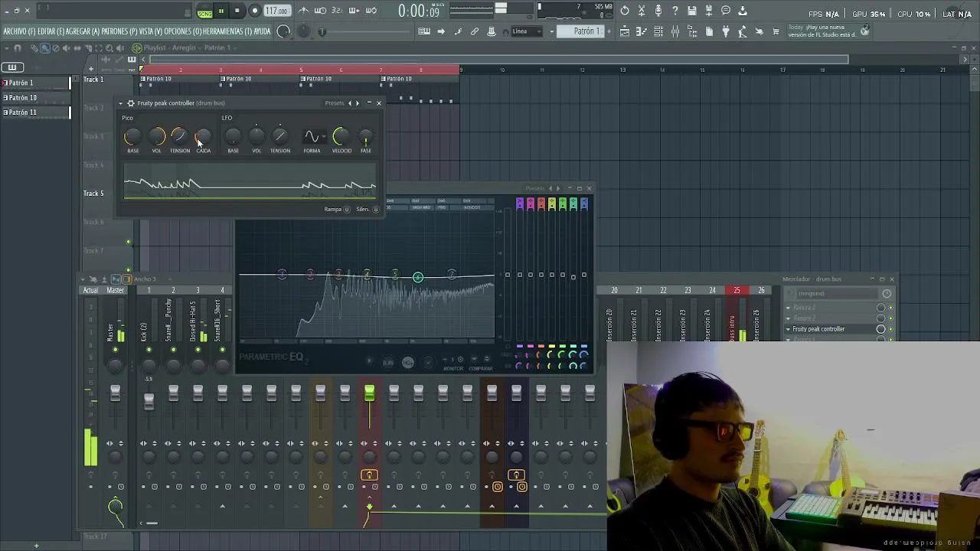
Task: Open the audio editor scissors icon
Action: point(642,11)
